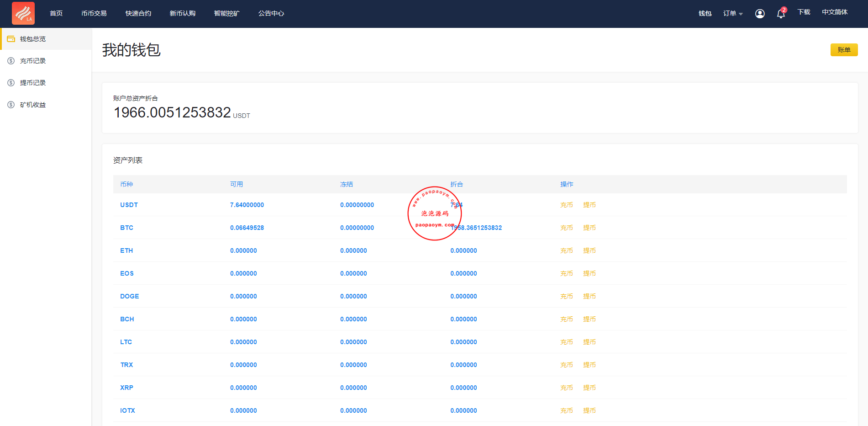Open 智能挖矿 from the top navigation
The height and width of the screenshot is (426, 868).
click(227, 14)
